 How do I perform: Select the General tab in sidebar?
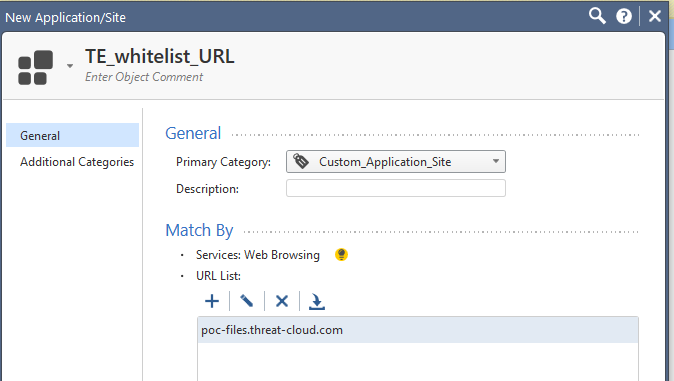(72, 135)
